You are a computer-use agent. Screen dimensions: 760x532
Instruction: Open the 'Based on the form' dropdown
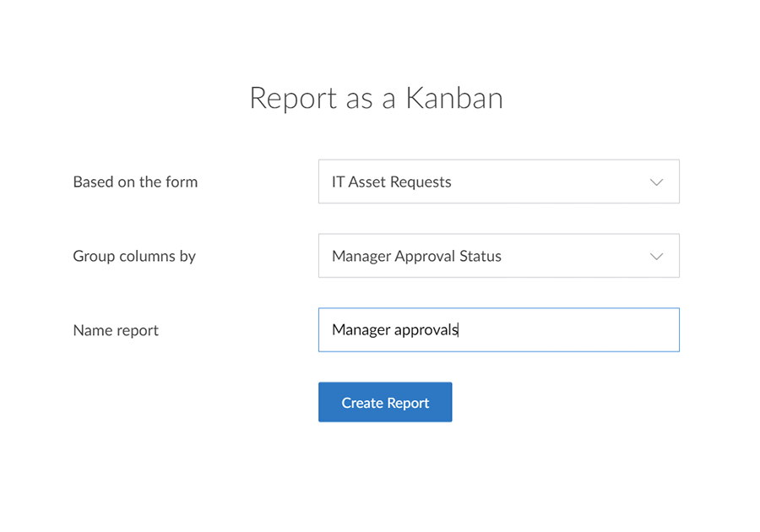[x=499, y=182]
